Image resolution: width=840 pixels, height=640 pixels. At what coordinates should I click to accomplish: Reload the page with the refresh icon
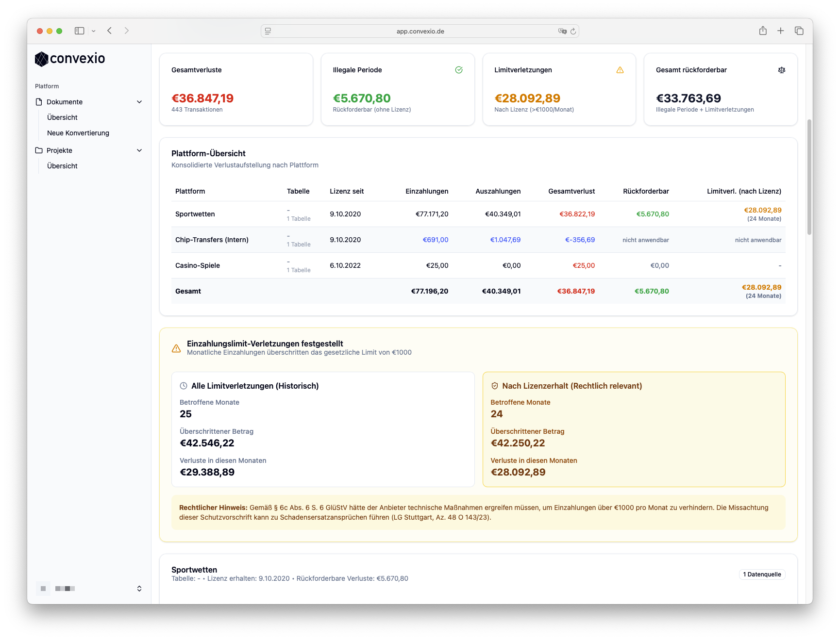573,31
